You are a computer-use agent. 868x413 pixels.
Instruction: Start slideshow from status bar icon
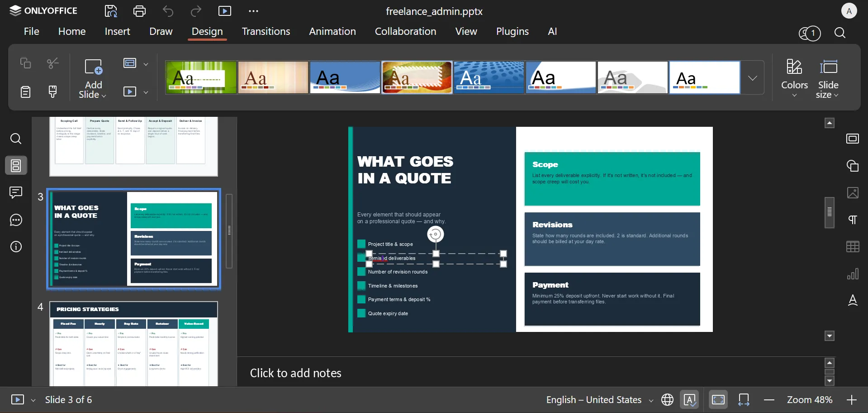(x=18, y=400)
